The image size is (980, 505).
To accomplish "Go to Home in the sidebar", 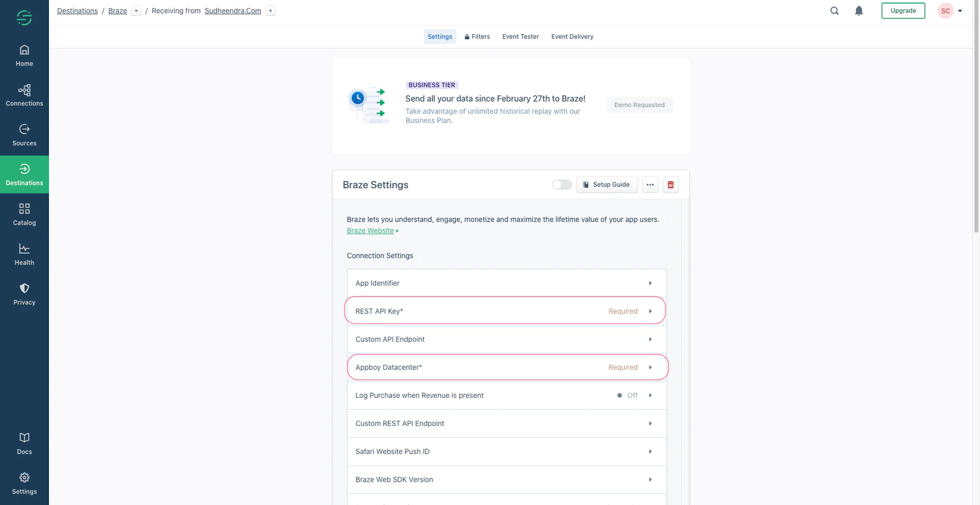I will (x=24, y=56).
